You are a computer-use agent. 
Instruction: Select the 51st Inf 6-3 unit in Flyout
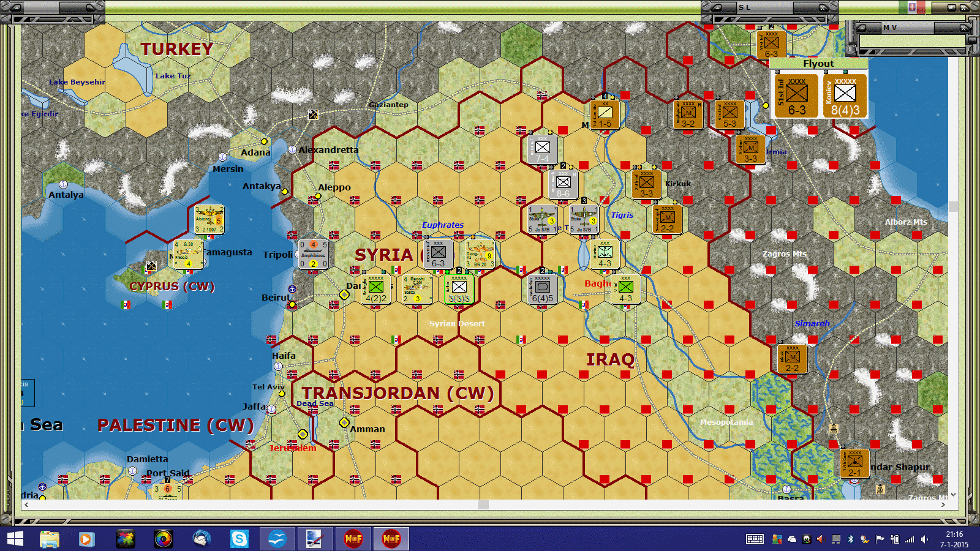(796, 96)
